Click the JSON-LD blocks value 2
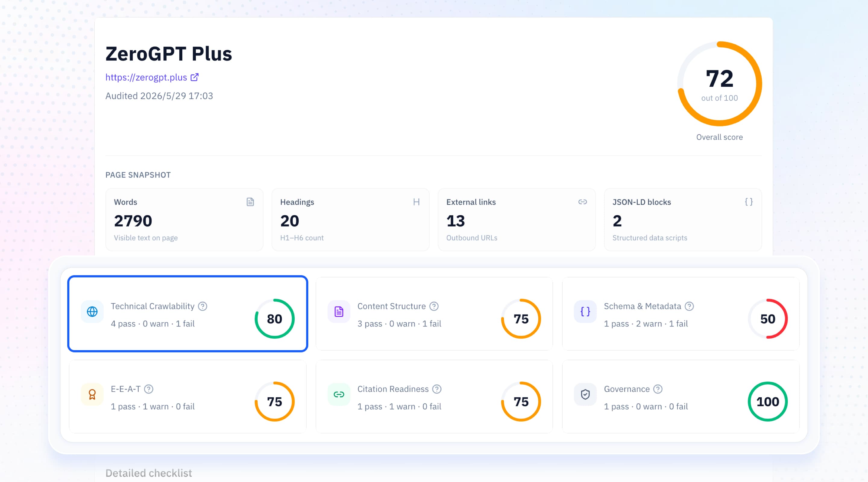Screen dimensions: 868x482 pyautogui.click(x=617, y=221)
